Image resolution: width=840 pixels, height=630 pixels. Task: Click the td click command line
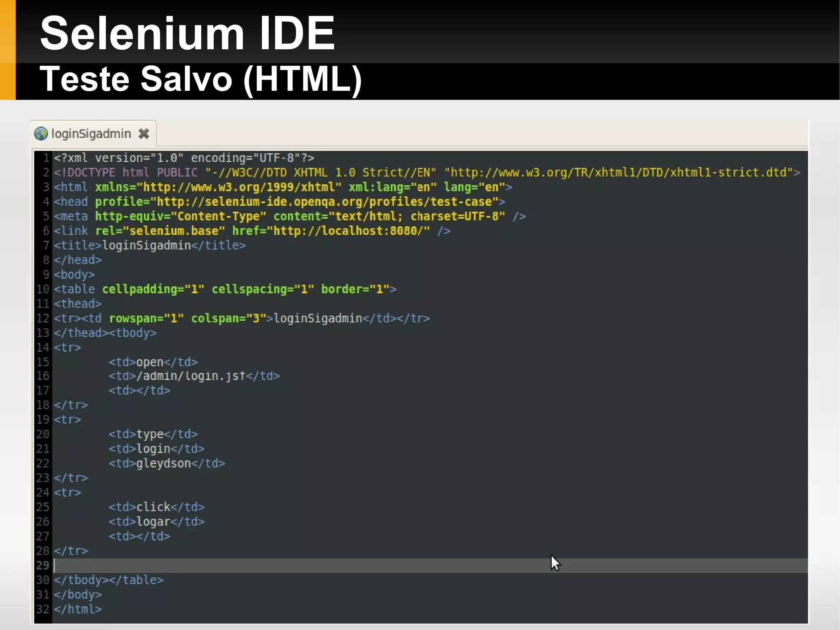tap(156, 507)
